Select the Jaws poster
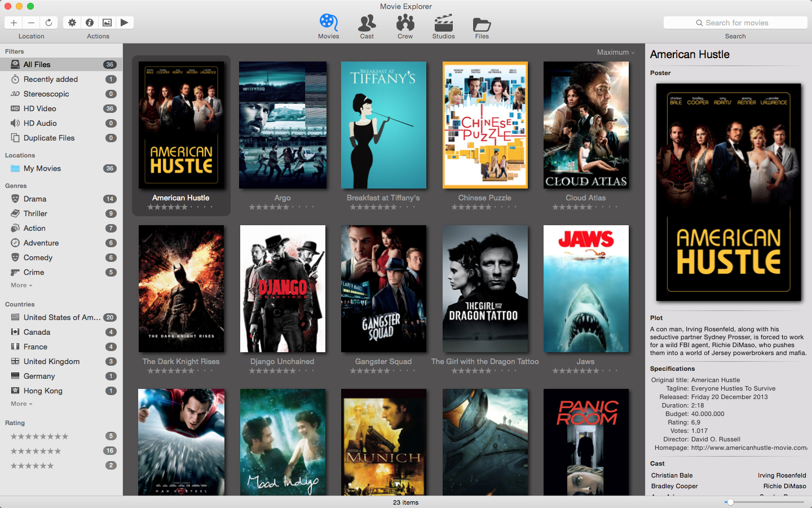812x508 pixels. pos(586,288)
